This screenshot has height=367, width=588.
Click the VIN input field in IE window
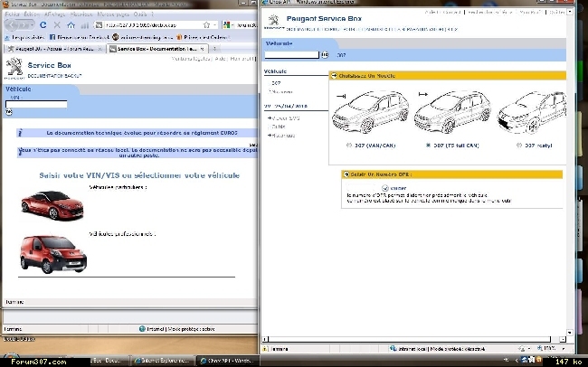pyautogui.click(x=292, y=55)
